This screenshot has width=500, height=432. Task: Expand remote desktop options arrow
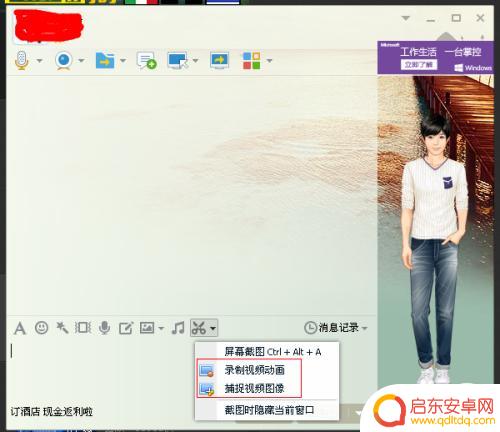click(196, 61)
